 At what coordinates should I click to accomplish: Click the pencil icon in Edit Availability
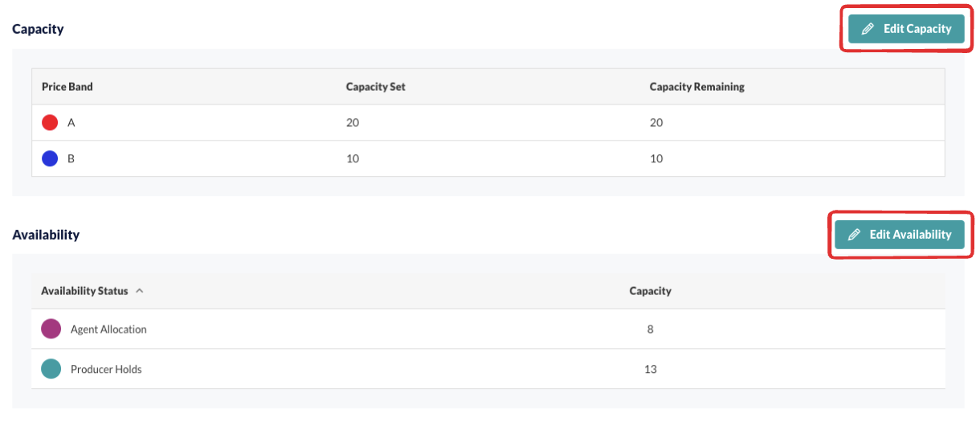pyautogui.click(x=854, y=235)
